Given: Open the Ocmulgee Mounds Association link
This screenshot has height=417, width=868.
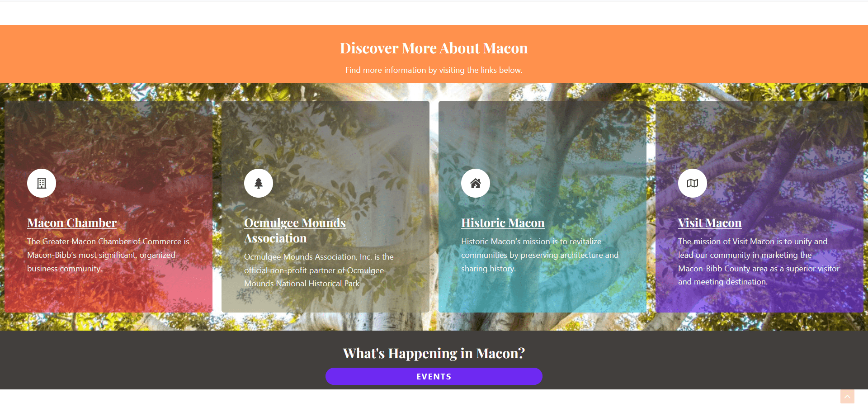Looking at the screenshot, I should click(295, 231).
